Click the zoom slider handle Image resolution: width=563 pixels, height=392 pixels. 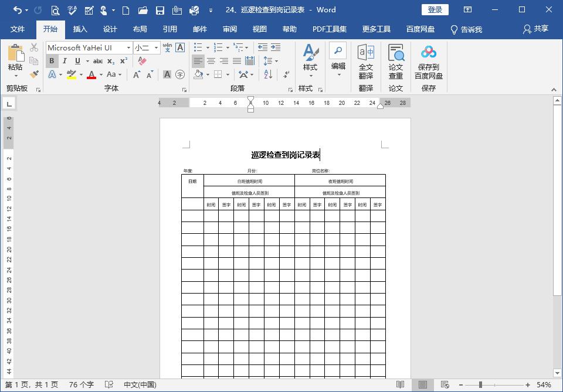click(x=480, y=385)
